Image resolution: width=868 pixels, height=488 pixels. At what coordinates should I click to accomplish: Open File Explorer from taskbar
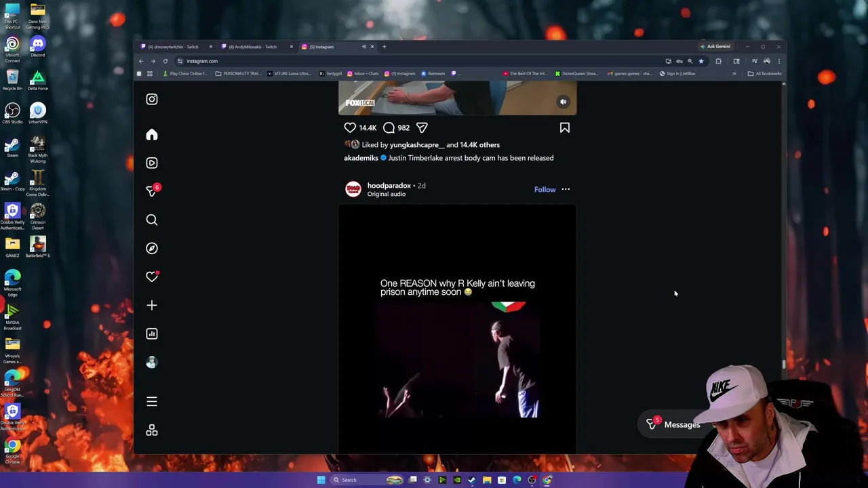[487, 480]
